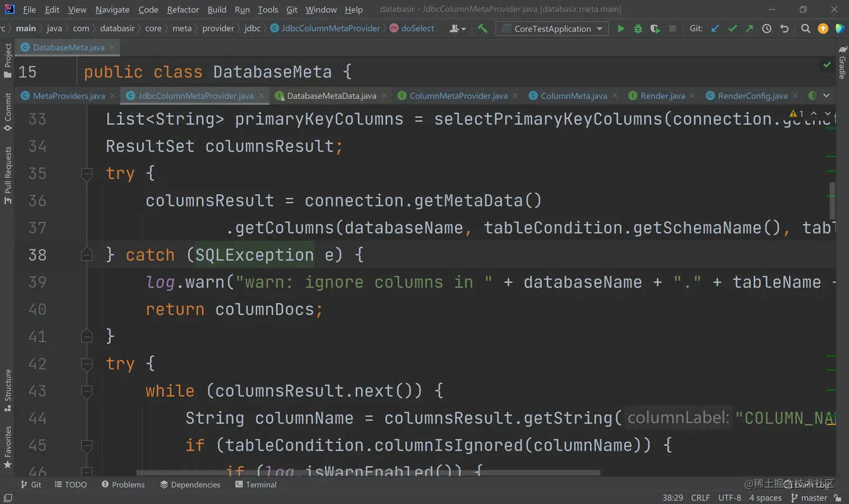Screen dimensions: 849x504
Task: Open the Build menu
Action: click(x=217, y=10)
